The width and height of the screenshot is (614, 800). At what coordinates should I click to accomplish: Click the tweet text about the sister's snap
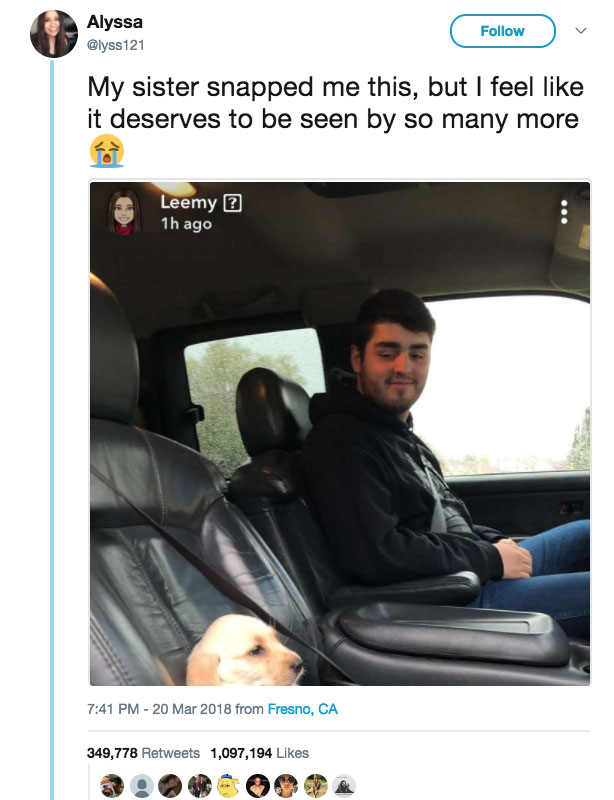[330, 102]
